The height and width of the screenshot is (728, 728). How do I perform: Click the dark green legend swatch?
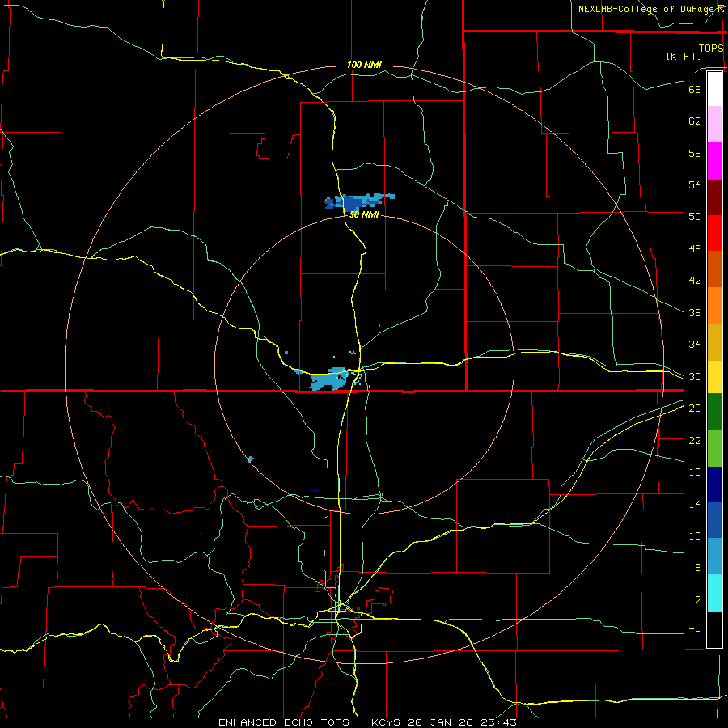click(x=714, y=412)
